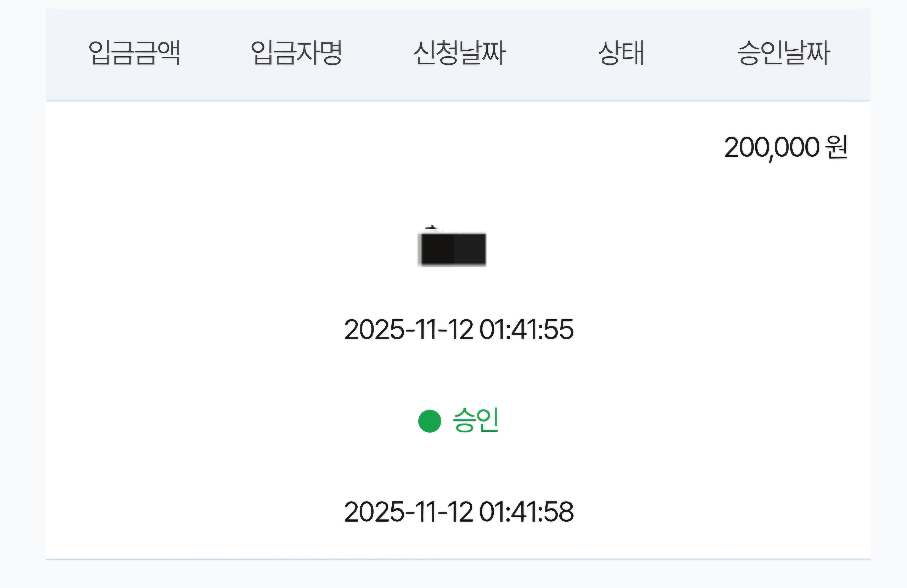Sort by the 입금자명 column header
Screen dimensions: 907x588
296,53
